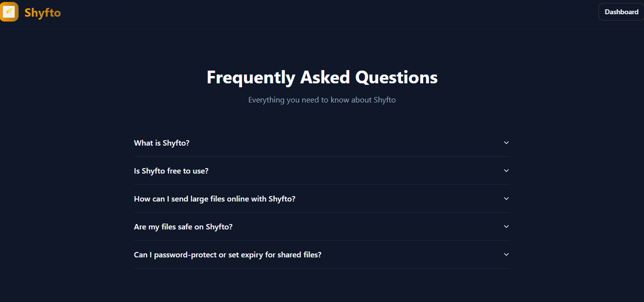This screenshot has width=644, height=302.
Task: Click the arrow icon on the file safety question
Action: (x=506, y=226)
